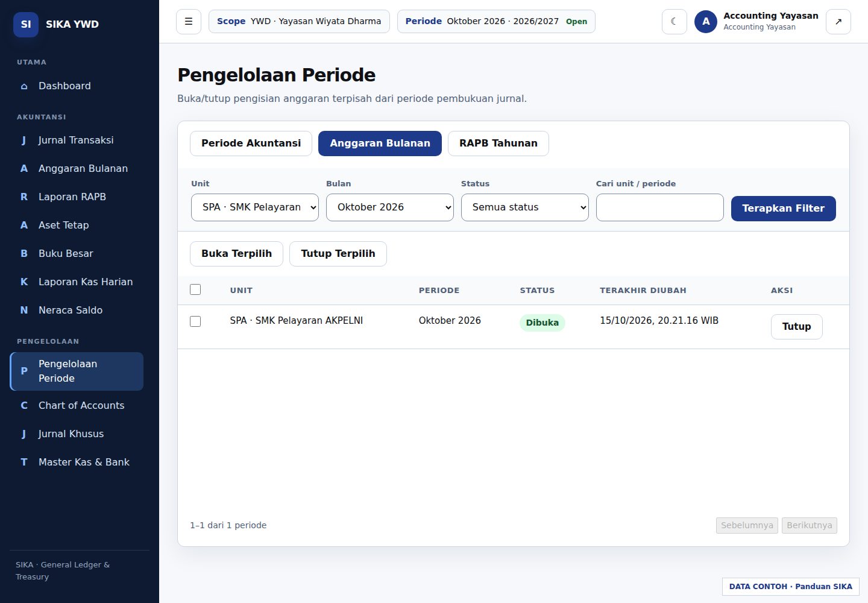Focus the Cari unit / periode field
This screenshot has height=603, width=868.
click(660, 207)
